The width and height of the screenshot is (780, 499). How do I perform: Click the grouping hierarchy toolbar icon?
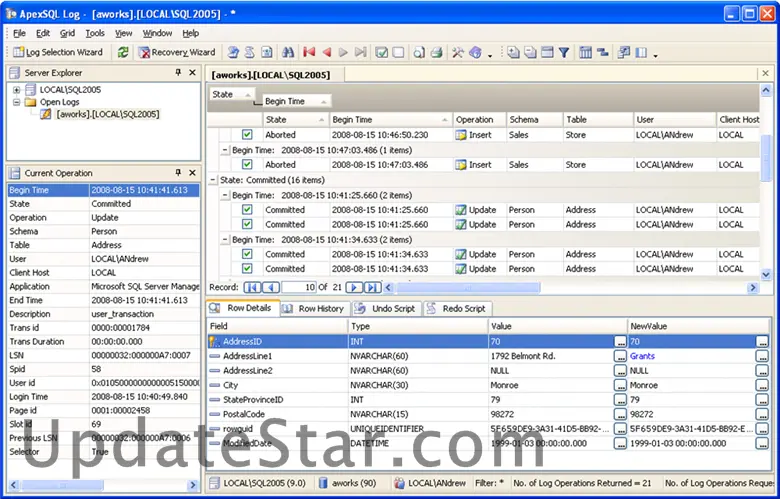click(602, 52)
